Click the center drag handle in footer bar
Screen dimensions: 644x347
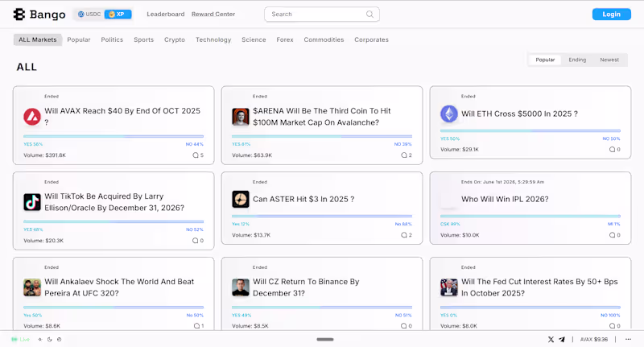point(325,340)
